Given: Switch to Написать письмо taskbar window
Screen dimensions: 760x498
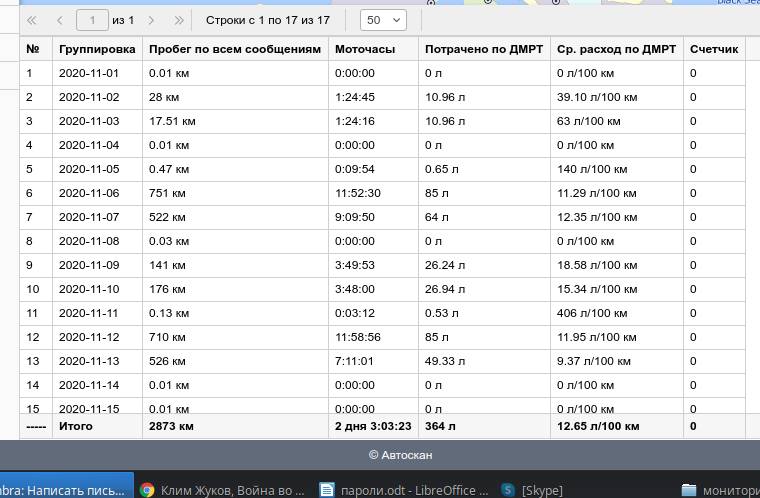Looking at the screenshot, I should pos(65,490).
